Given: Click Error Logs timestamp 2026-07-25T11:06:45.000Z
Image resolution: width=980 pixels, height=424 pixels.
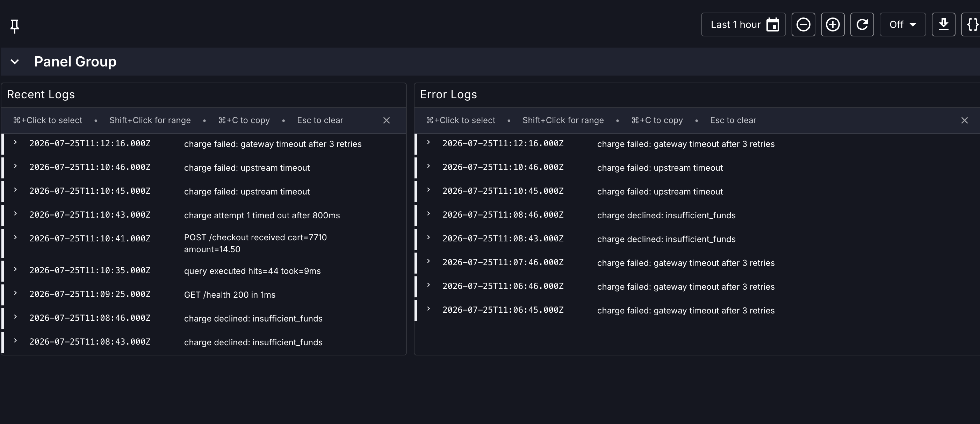Looking at the screenshot, I should [503, 310].
